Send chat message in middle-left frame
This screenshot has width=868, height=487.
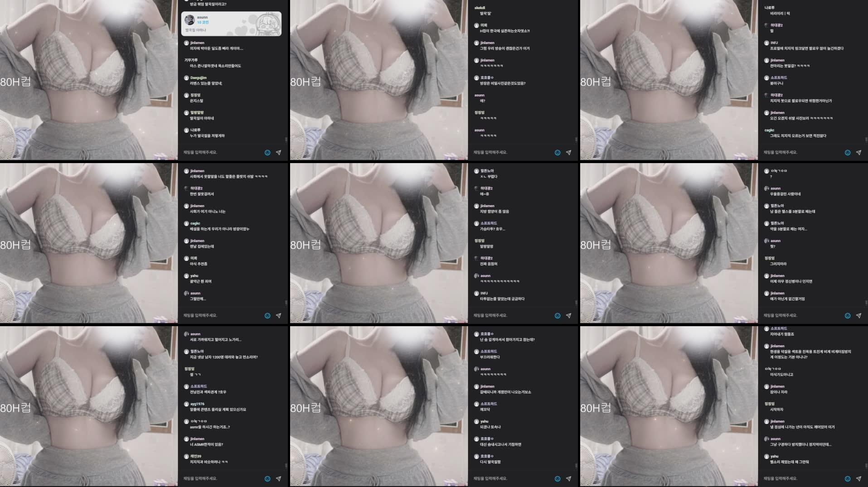click(279, 316)
